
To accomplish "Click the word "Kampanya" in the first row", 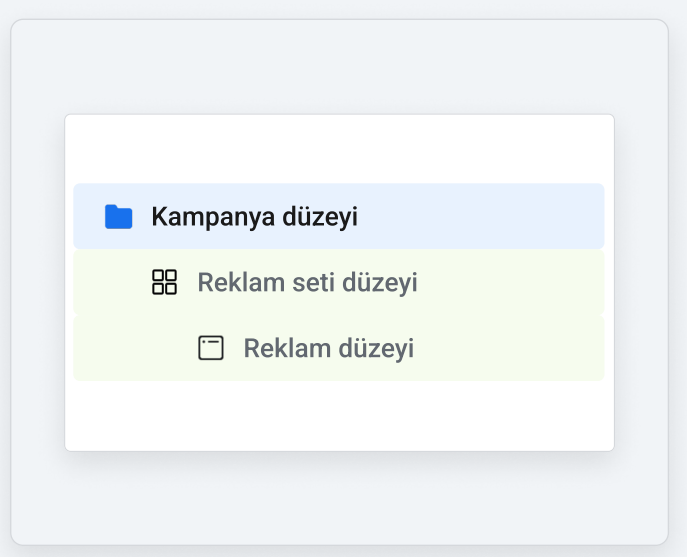I will [x=213, y=216].
